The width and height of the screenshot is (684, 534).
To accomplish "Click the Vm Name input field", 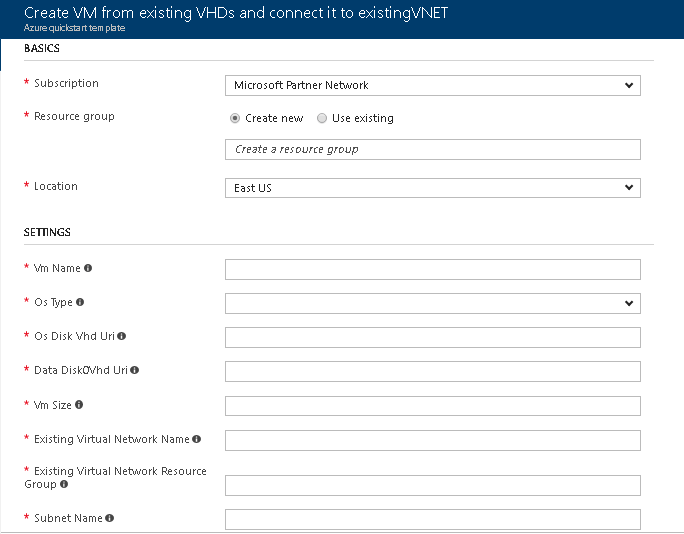I will (x=433, y=270).
